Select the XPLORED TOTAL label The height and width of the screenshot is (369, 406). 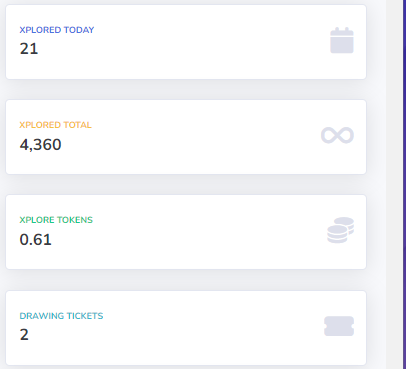coord(55,125)
